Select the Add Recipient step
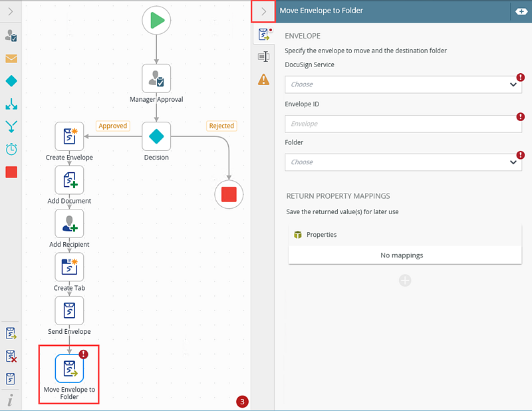 click(x=69, y=223)
